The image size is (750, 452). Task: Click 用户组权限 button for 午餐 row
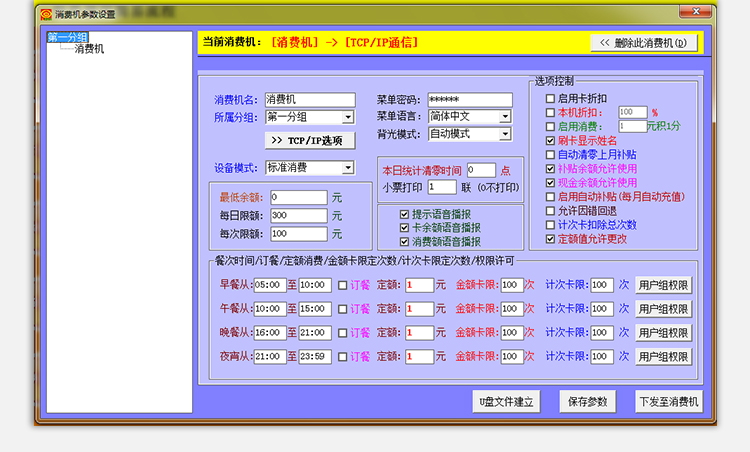(663, 309)
